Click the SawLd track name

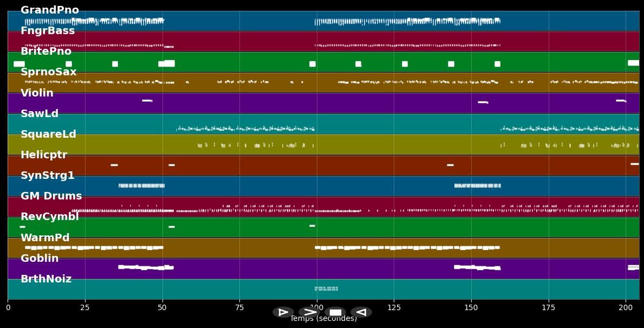coord(40,114)
